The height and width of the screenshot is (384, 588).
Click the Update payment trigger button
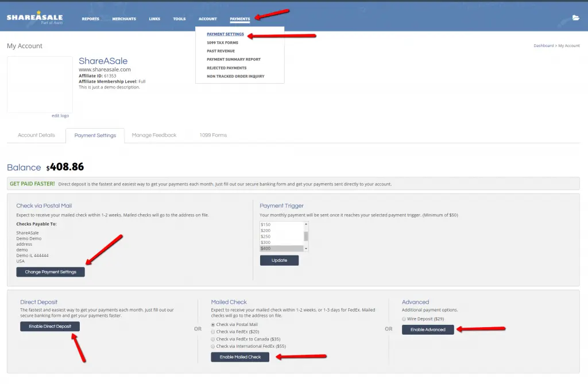(x=280, y=260)
